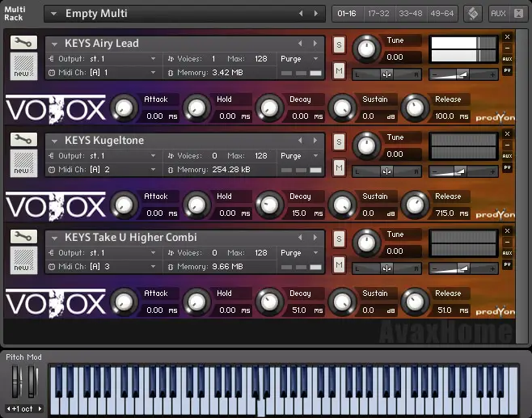The width and height of the screenshot is (532, 418).
Task: Shift keyboard down one octave
Action: (x=8, y=409)
